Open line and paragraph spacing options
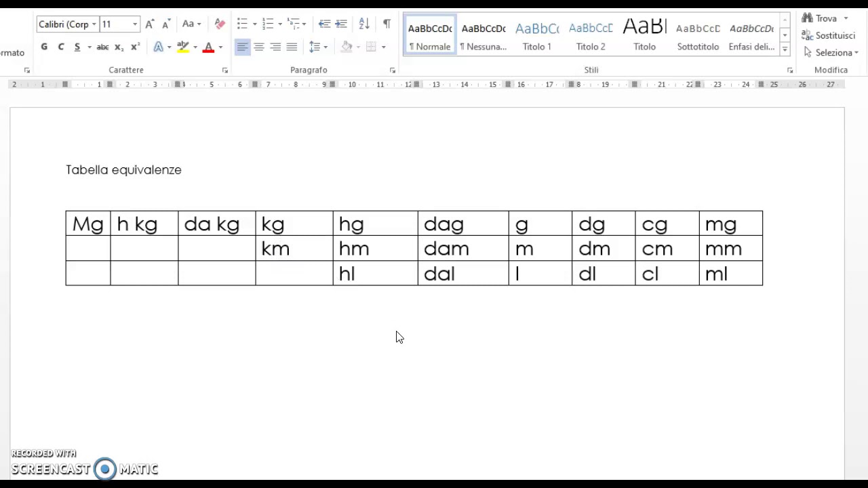The width and height of the screenshot is (868, 488). [318, 47]
